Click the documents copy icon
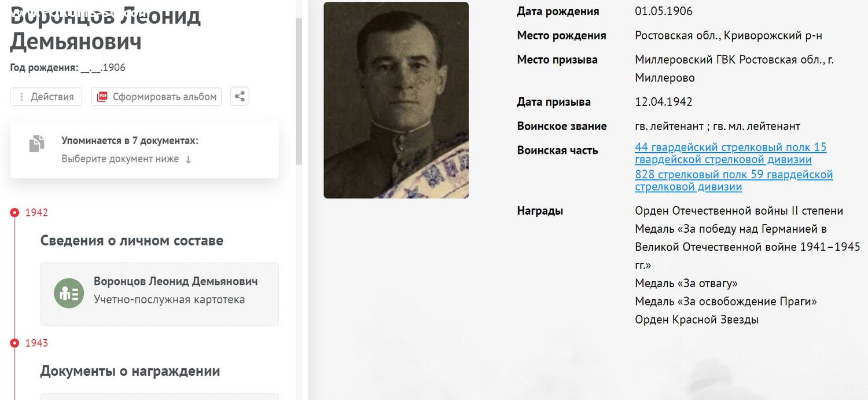The width and height of the screenshot is (868, 400). (36, 144)
